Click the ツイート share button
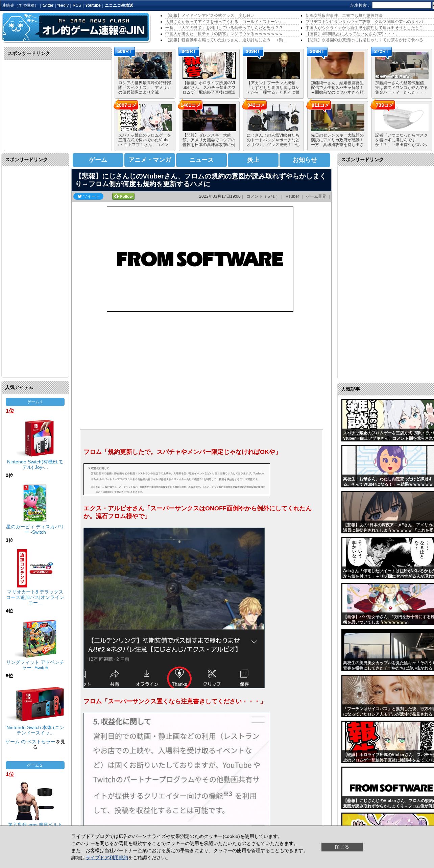Screen dimensions: 434x868 tap(88, 196)
